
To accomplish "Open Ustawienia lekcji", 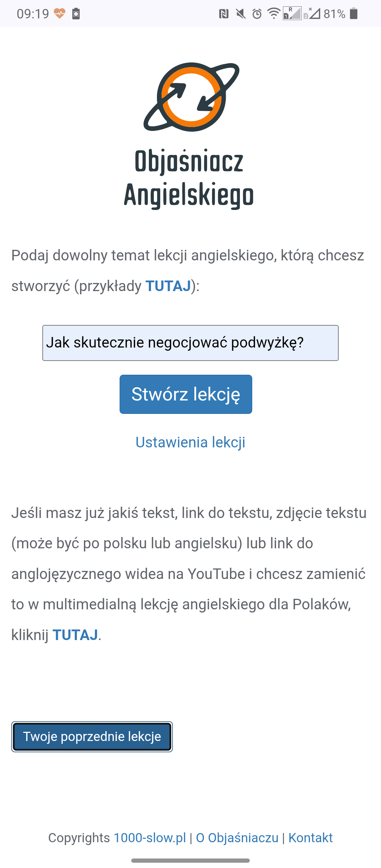I will point(190,442).
